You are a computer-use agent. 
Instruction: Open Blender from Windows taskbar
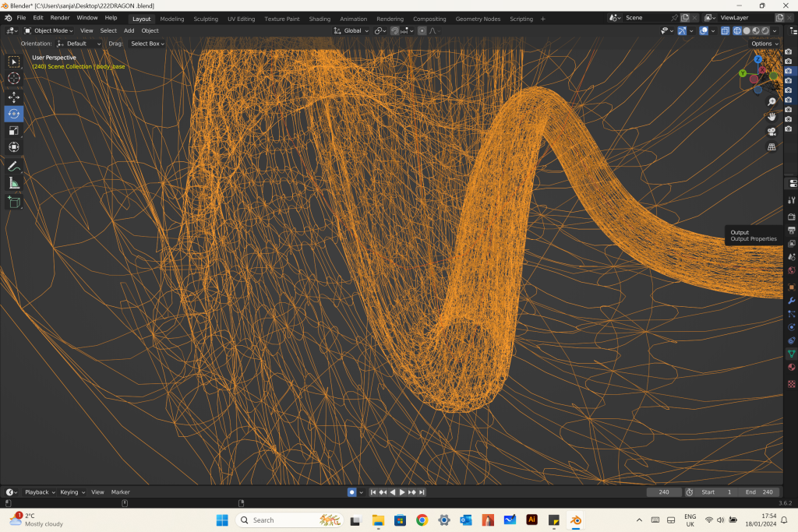576,520
